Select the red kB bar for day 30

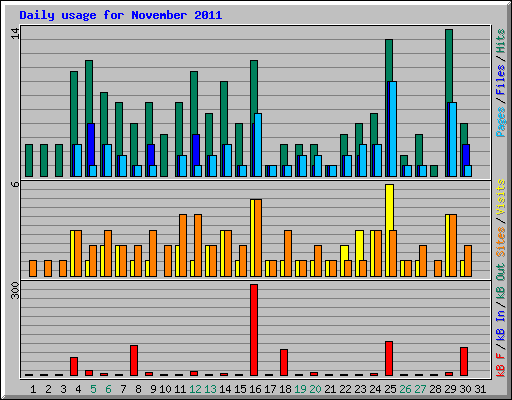point(464,361)
